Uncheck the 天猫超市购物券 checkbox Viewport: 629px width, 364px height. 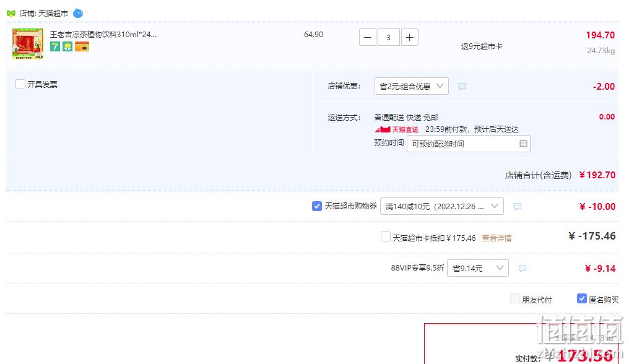317,206
